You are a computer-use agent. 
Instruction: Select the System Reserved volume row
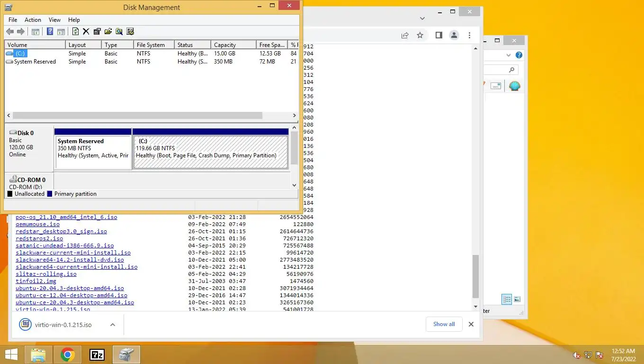152,62
